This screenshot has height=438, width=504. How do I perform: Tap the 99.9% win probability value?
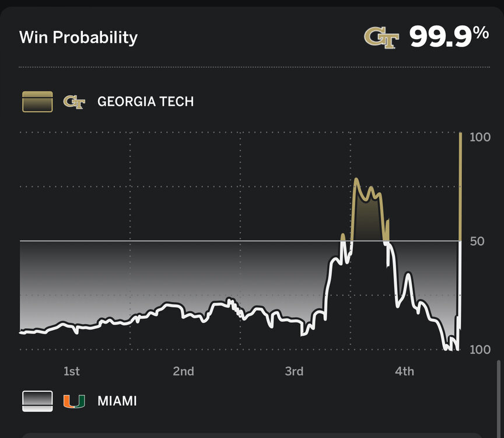[449, 37]
